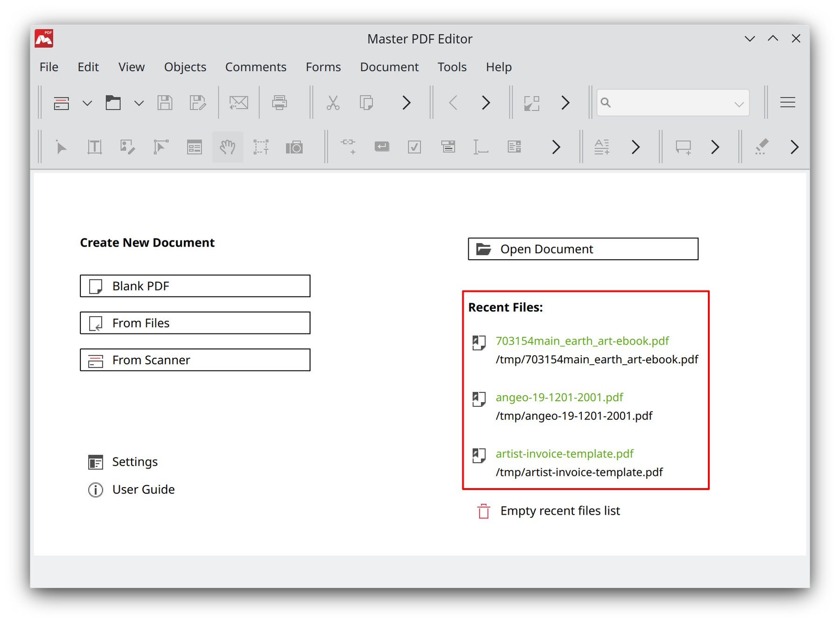Click the Copy pages icon

click(x=366, y=103)
